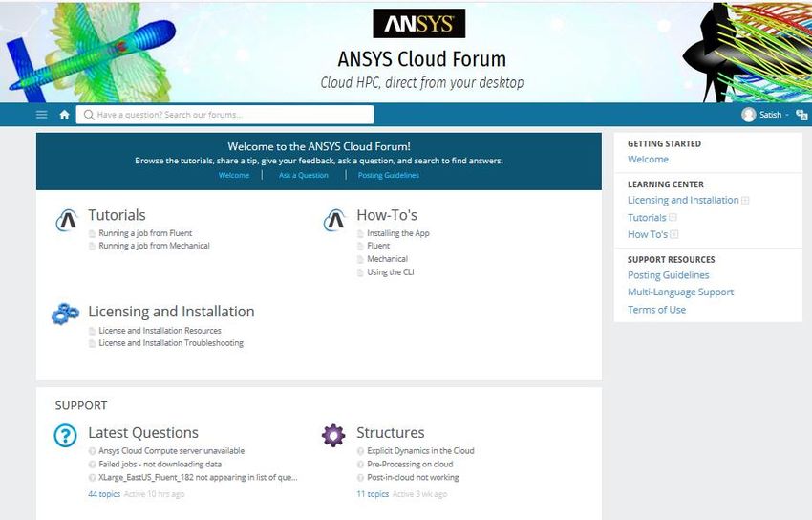
Task: Open the Mechanical how-to entry
Action: click(x=387, y=259)
